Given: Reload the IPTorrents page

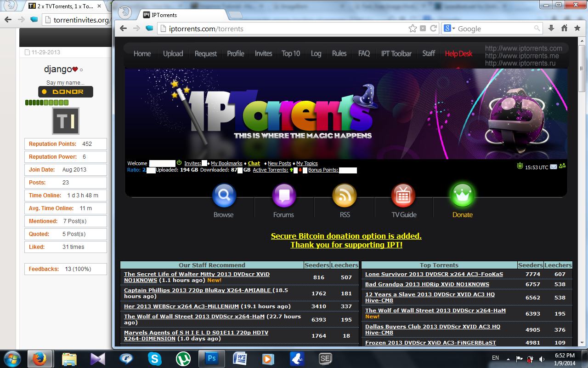Looking at the screenshot, I should coord(433,29).
